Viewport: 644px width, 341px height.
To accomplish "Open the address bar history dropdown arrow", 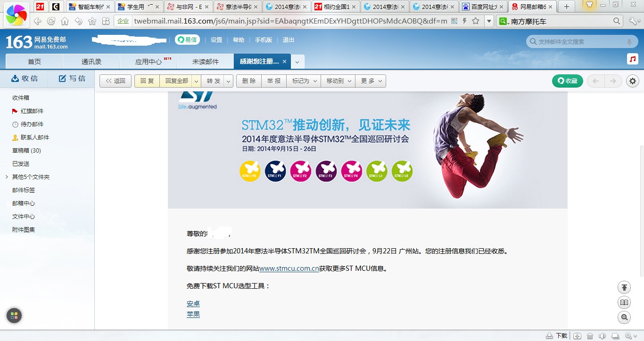I will (489, 21).
